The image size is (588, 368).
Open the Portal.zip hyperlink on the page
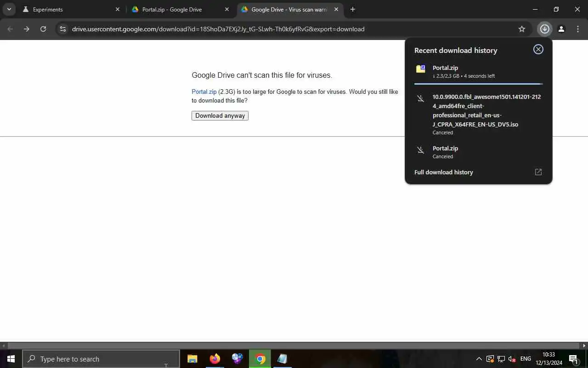pos(204,92)
